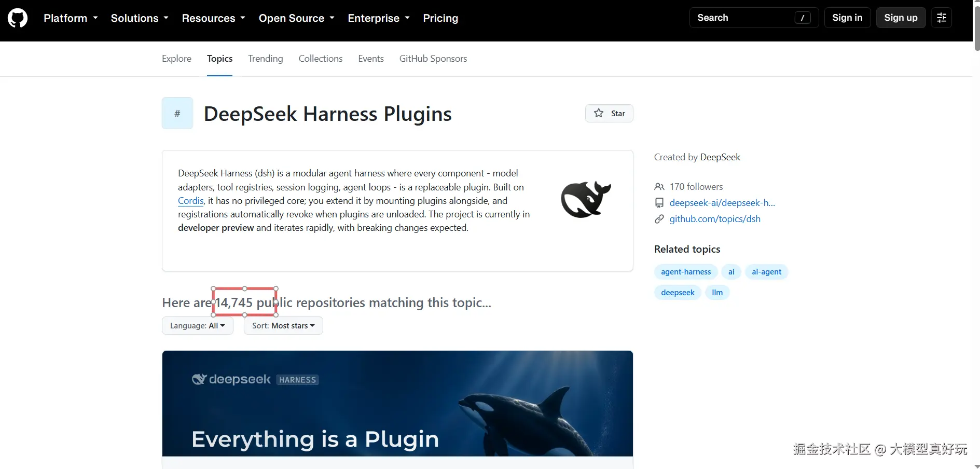
Task: Open the agent-harness related topic
Action: 686,272
